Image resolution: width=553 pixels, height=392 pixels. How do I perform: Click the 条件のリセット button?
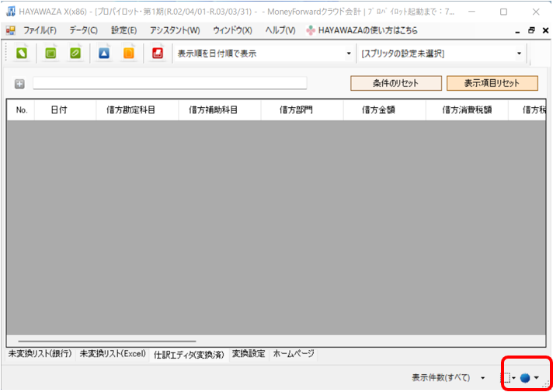point(395,83)
